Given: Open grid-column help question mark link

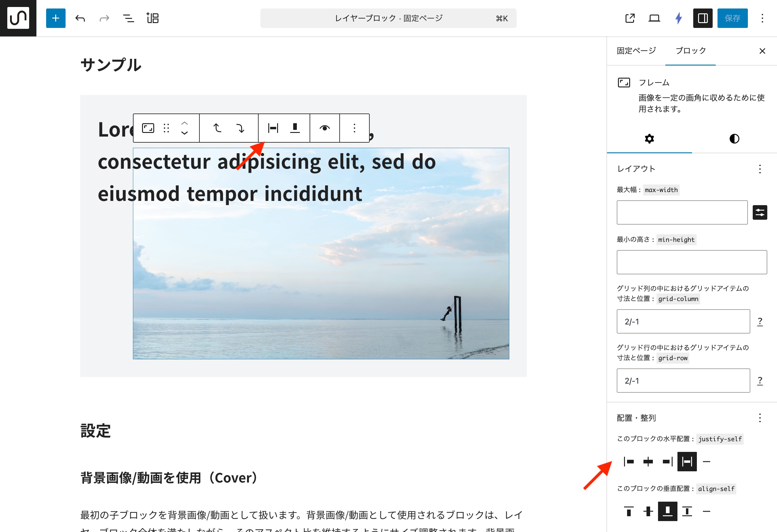Looking at the screenshot, I should click(x=760, y=321).
